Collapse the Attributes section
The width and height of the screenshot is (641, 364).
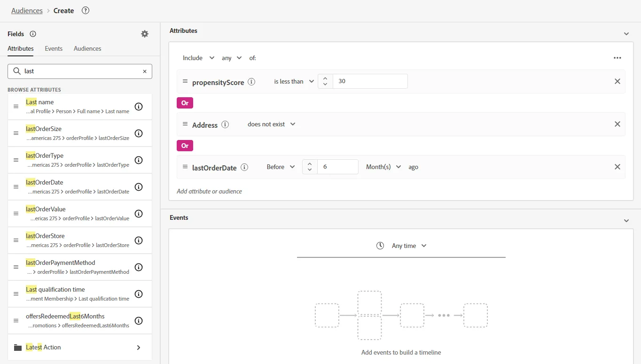pyautogui.click(x=626, y=34)
